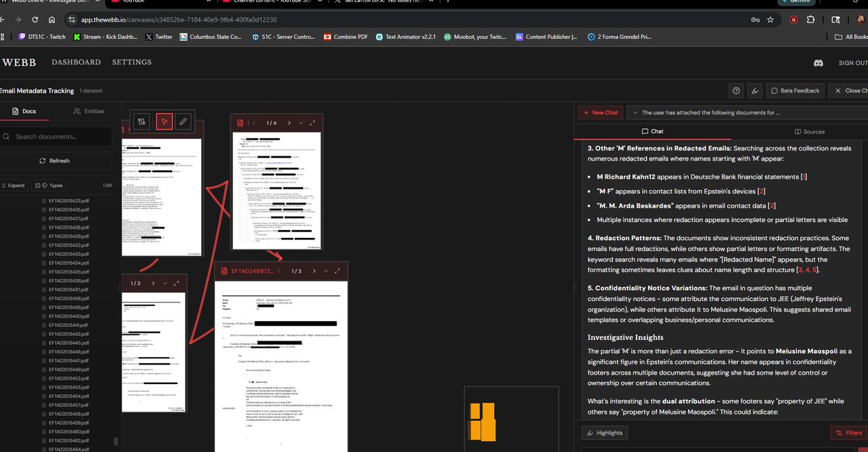Select file EFTA02513423.pdf
868x452 pixels.
click(68, 200)
